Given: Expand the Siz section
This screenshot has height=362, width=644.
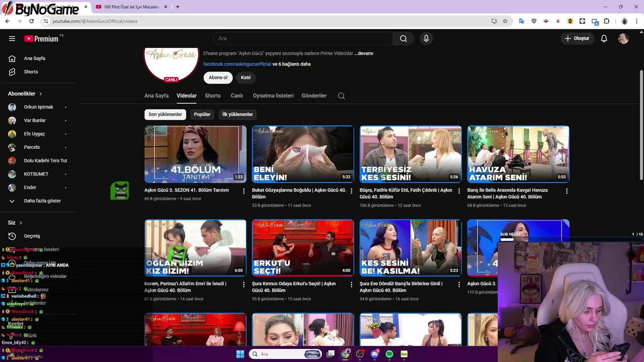Looking at the screenshot, I should point(15,223).
